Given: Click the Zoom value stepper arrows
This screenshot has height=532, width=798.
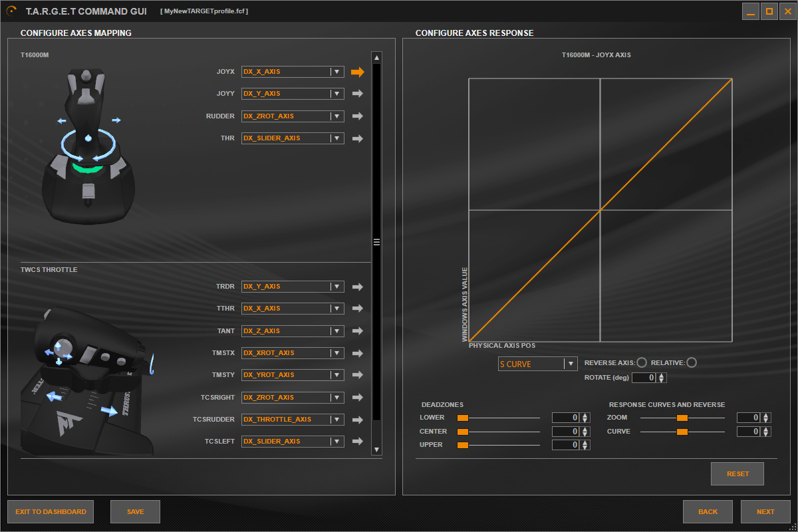Looking at the screenshot, I should click(x=766, y=418).
